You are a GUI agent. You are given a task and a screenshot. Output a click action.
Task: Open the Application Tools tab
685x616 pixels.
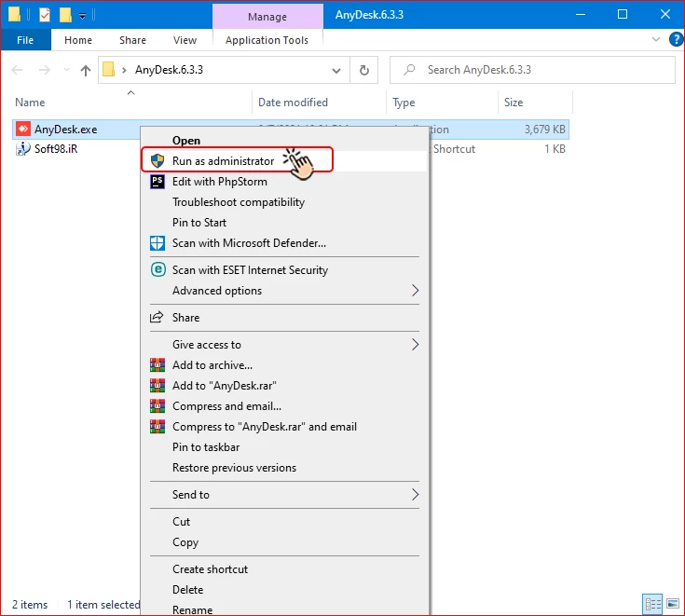[267, 40]
